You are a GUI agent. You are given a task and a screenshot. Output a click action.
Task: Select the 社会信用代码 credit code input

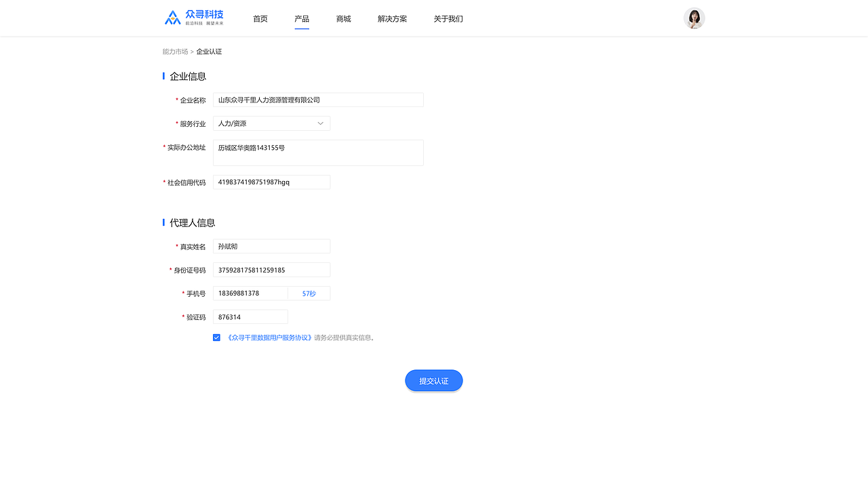point(271,182)
